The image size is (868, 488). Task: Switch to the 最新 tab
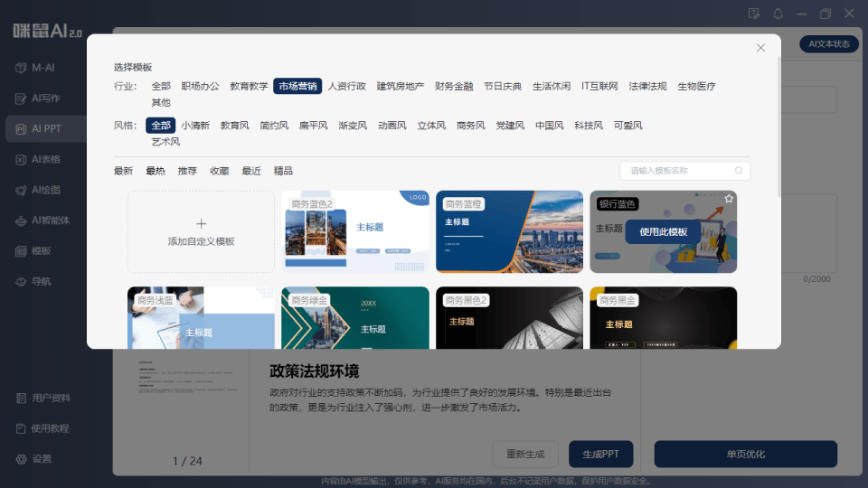[x=124, y=171]
